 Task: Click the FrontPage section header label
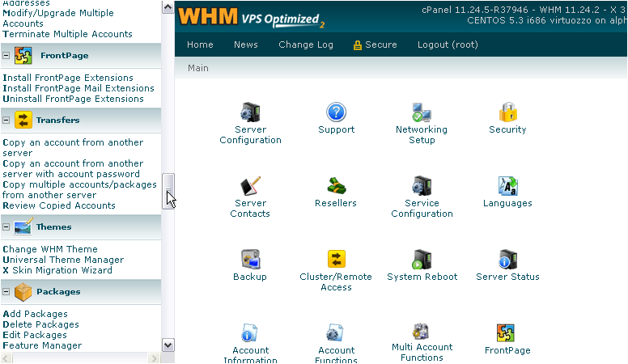click(x=65, y=55)
